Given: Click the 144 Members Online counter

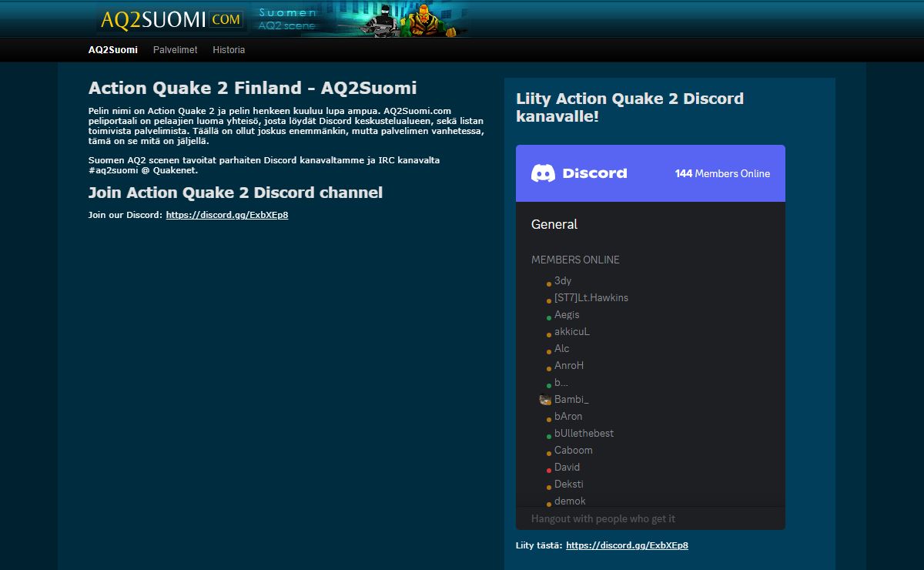Looking at the screenshot, I should [x=722, y=173].
